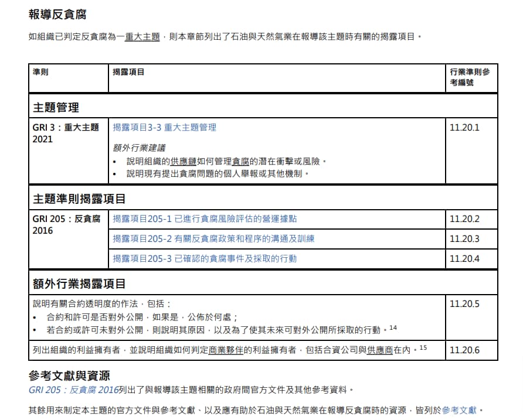Click reference number 11.20.3
The height and width of the screenshot is (420, 523).
tap(464, 239)
